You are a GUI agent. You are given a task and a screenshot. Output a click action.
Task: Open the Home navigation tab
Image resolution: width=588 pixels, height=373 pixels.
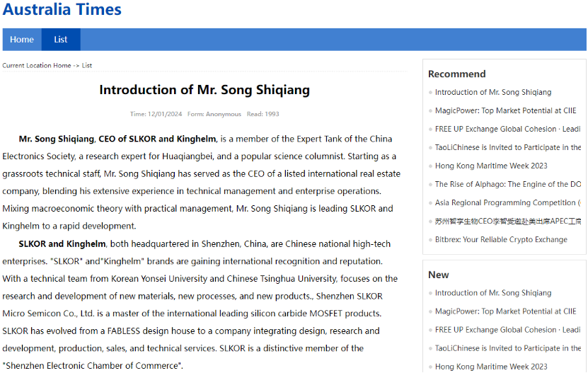tap(22, 40)
